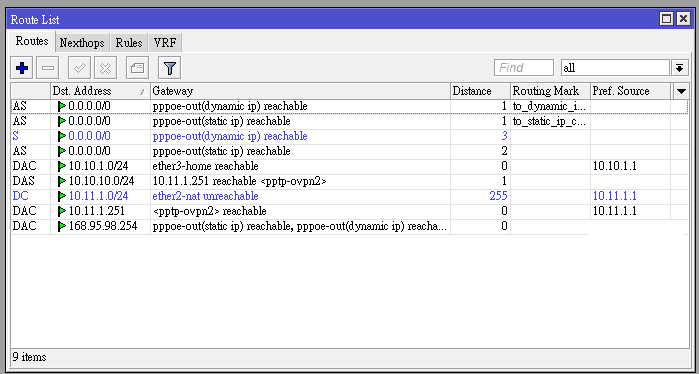Select route with mark to_dynamic_i...
699x374 pixels.
coord(350,107)
